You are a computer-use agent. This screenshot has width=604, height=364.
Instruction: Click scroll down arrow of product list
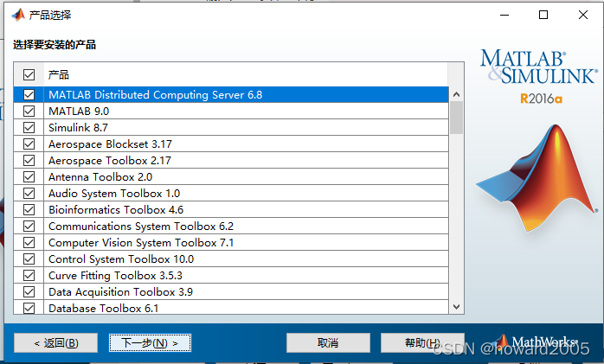pos(457,307)
